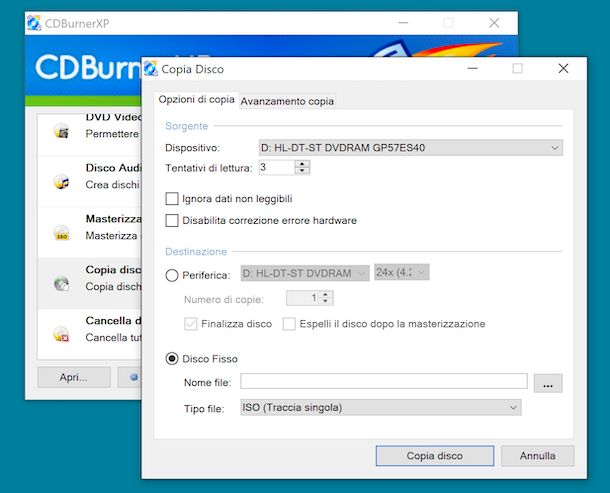Check Espelli il disco dopo la masterizzazione
Viewport: 610px width, 493px height.
pyautogui.click(x=289, y=324)
